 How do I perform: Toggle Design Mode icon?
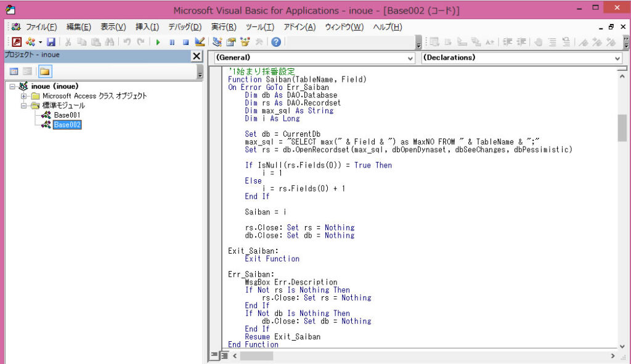(200, 42)
